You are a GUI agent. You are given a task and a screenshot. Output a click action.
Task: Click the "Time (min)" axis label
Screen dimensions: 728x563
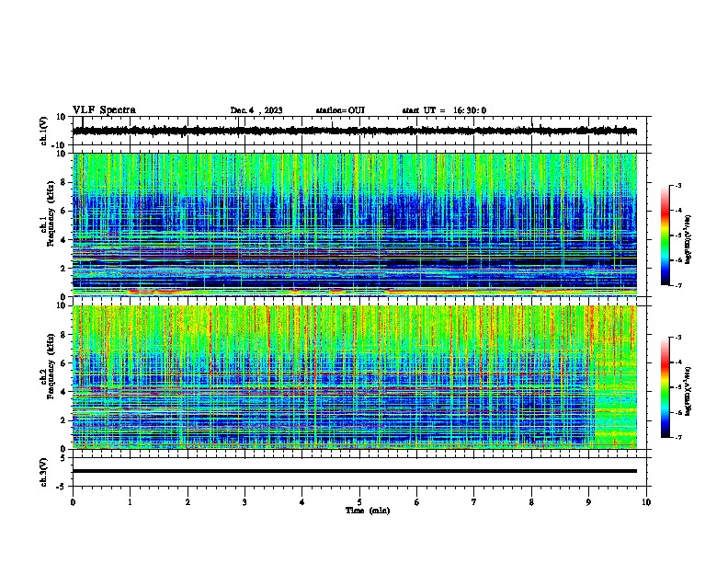tap(368, 511)
